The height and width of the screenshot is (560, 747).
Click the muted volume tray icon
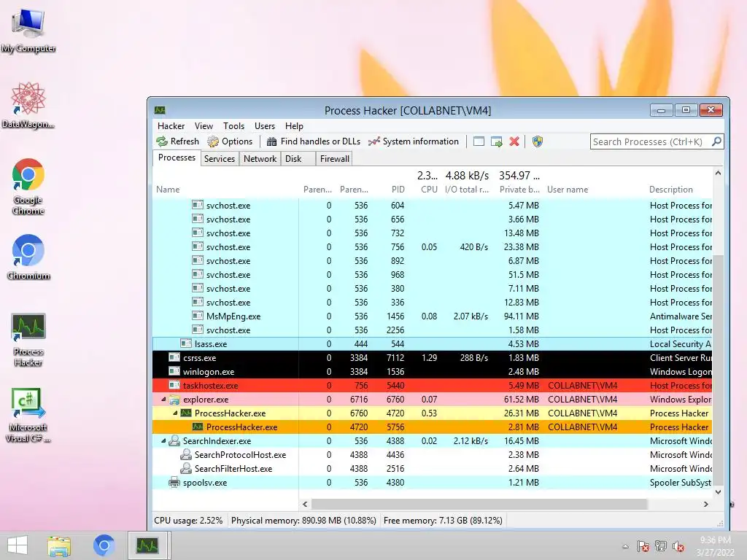click(x=678, y=546)
